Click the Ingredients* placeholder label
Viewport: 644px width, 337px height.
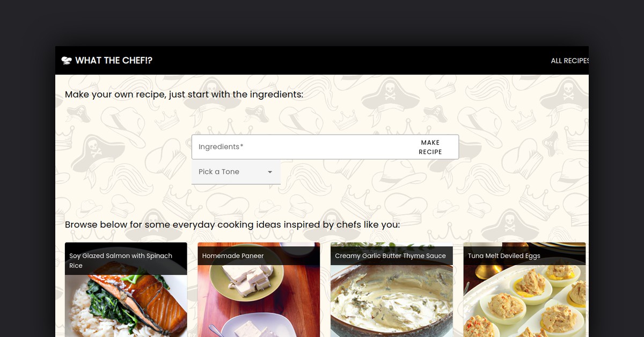pos(221,147)
